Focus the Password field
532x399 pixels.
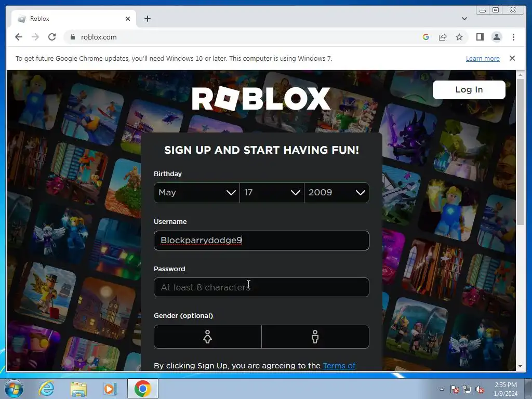tap(261, 287)
